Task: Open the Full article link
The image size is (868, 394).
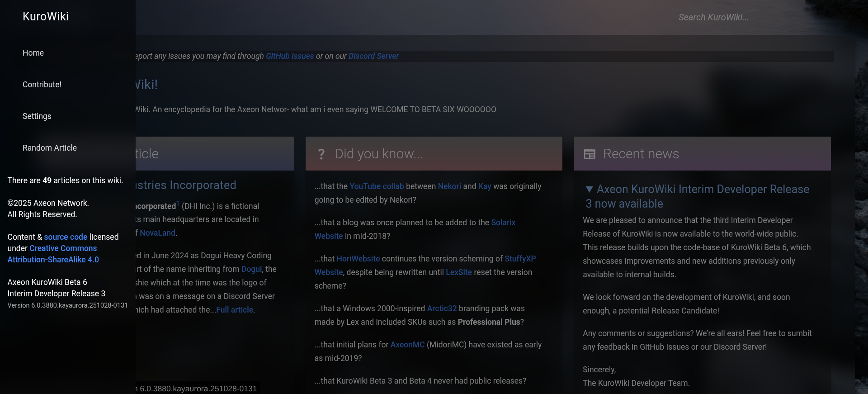Action: click(x=235, y=310)
